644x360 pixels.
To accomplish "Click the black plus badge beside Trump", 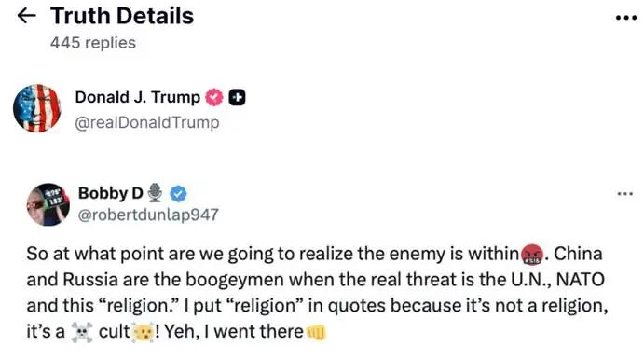I will click(x=237, y=97).
